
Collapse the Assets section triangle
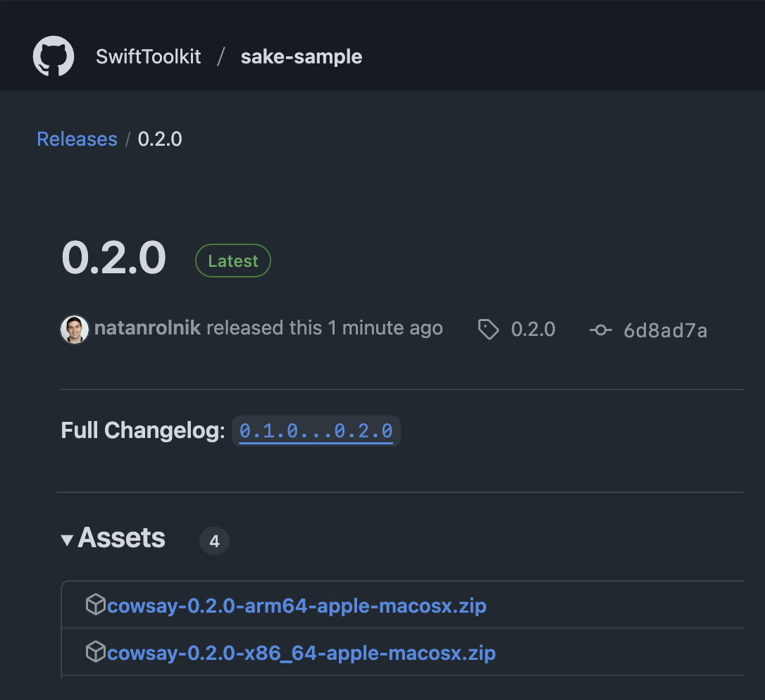[x=67, y=539]
